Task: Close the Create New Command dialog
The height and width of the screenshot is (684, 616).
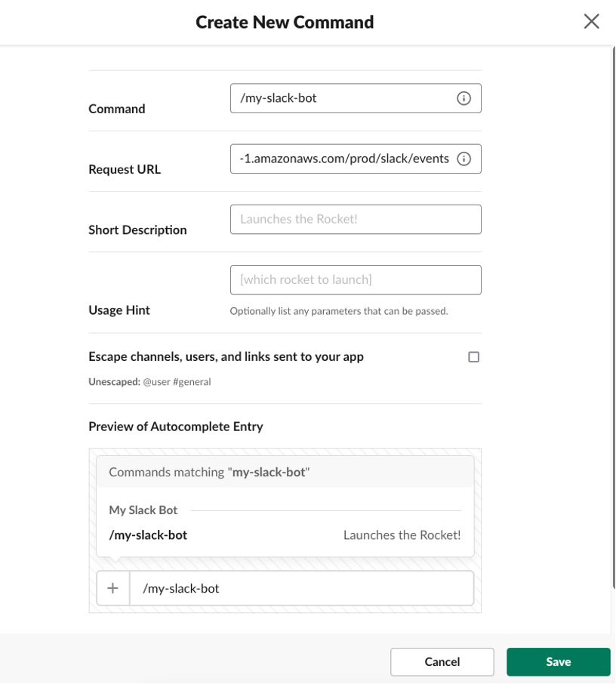Action: (592, 21)
